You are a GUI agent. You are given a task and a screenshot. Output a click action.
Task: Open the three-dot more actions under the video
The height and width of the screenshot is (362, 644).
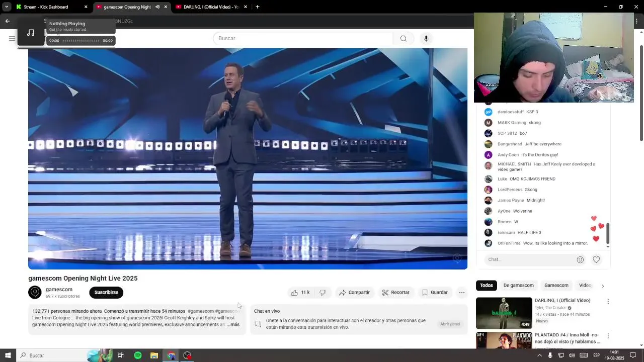pos(461,292)
